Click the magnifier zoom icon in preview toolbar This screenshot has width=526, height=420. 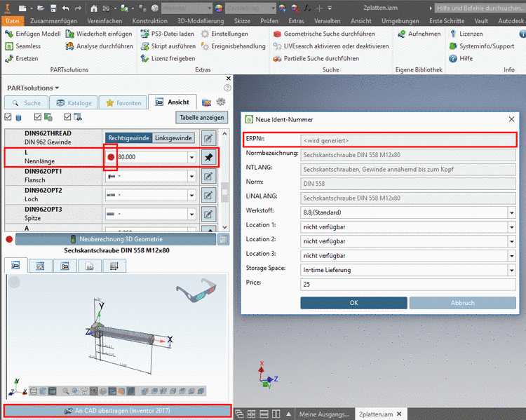[x=66, y=391]
